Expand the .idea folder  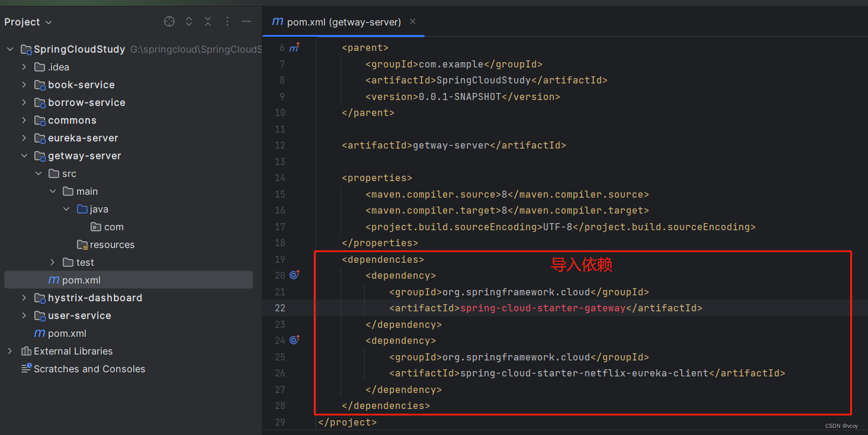tap(24, 67)
